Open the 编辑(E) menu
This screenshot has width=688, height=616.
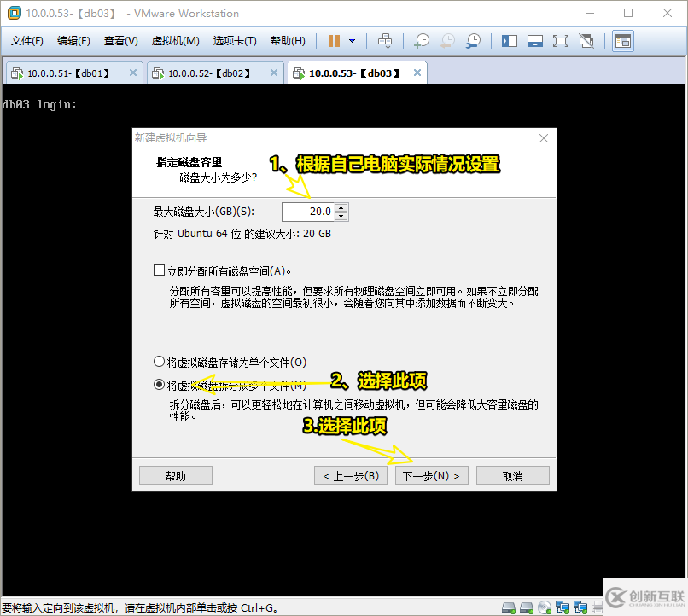click(x=73, y=41)
